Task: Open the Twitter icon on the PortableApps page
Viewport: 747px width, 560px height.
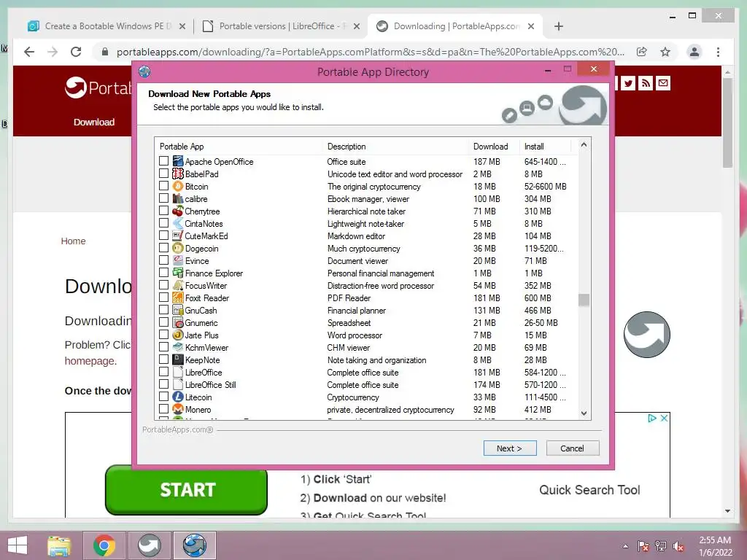Action: (x=628, y=83)
